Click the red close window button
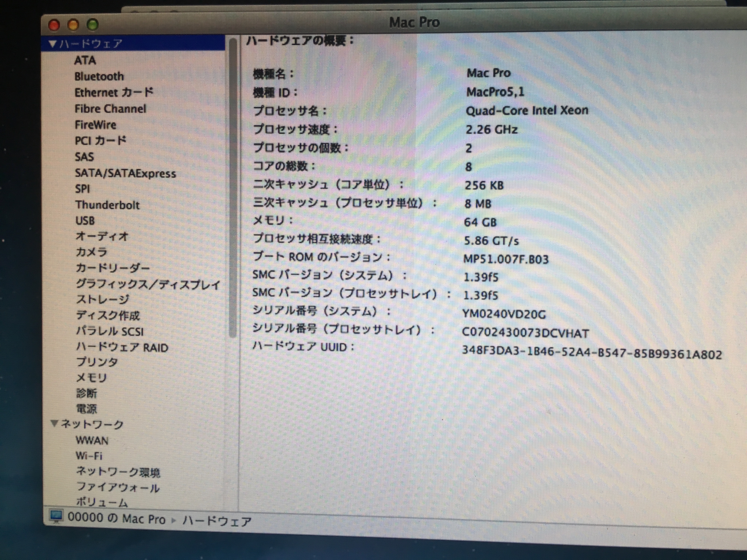747x560 pixels. point(54,25)
